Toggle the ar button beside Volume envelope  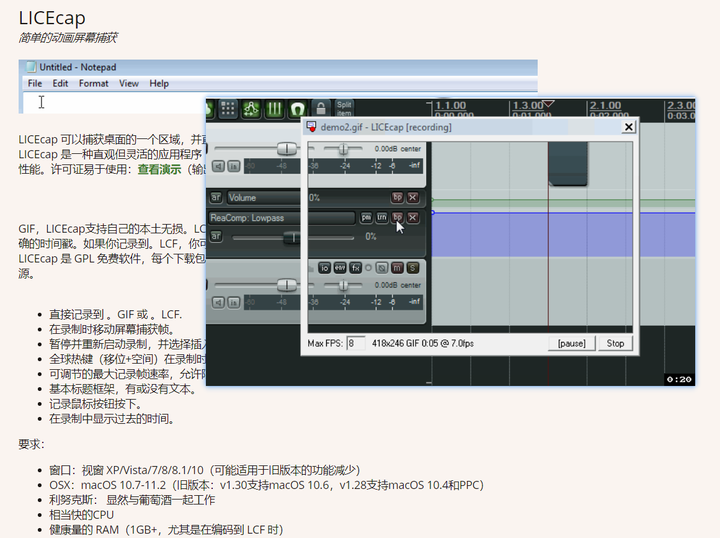click(x=215, y=197)
